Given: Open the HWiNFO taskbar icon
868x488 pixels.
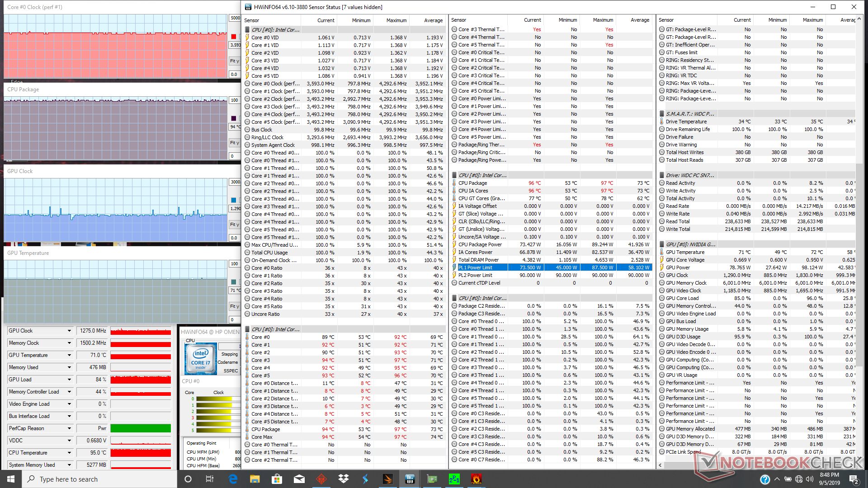Looking at the screenshot, I should tap(410, 479).
